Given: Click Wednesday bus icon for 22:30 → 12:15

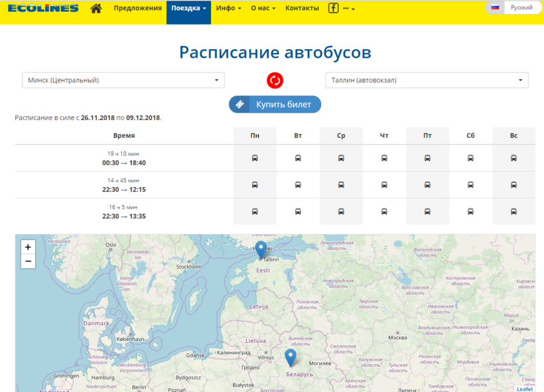Looking at the screenshot, I should tap(341, 185).
